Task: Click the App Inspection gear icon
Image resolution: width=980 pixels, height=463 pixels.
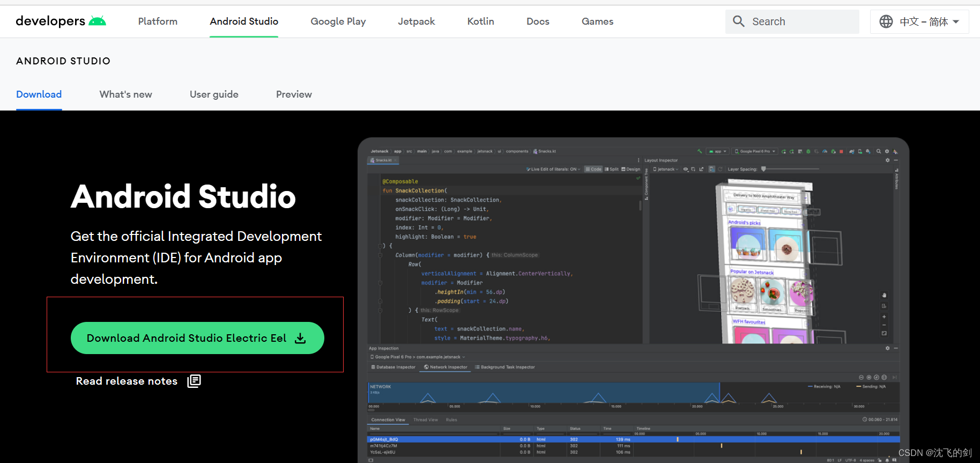Action: tap(887, 348)
